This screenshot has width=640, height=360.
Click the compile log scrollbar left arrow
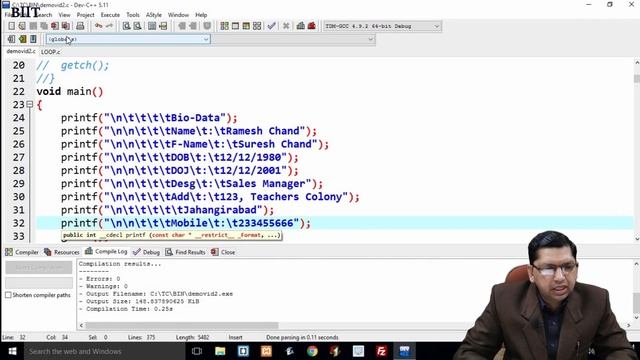point(82,325)
